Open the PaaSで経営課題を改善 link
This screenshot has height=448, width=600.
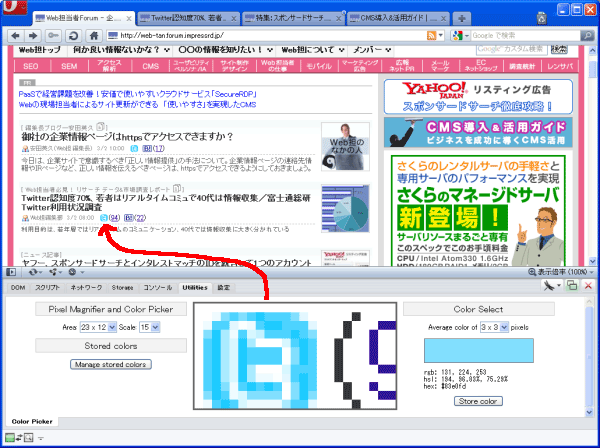[138, 94]
